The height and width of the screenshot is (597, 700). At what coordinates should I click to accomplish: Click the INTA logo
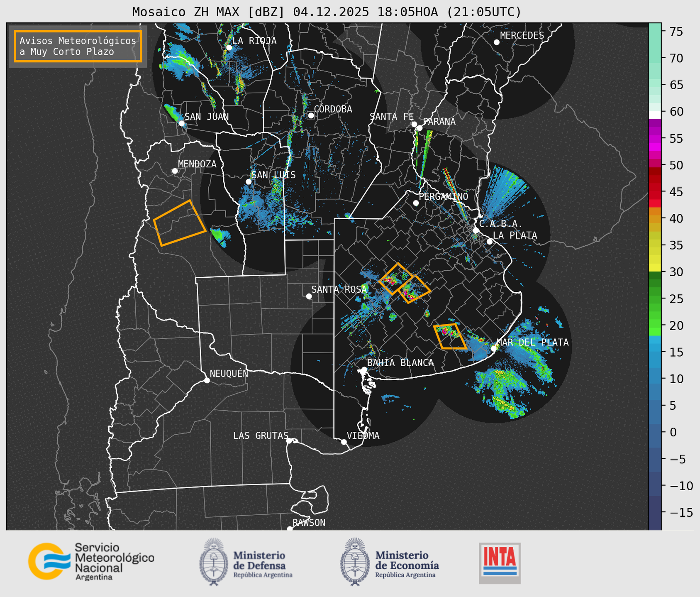click(500, 563)
